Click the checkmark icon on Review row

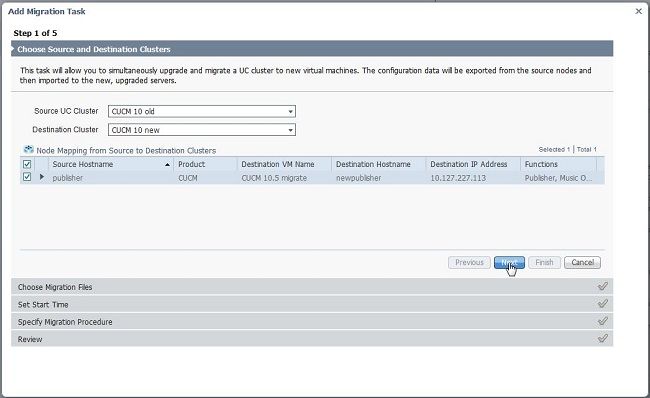click(603, 339)
